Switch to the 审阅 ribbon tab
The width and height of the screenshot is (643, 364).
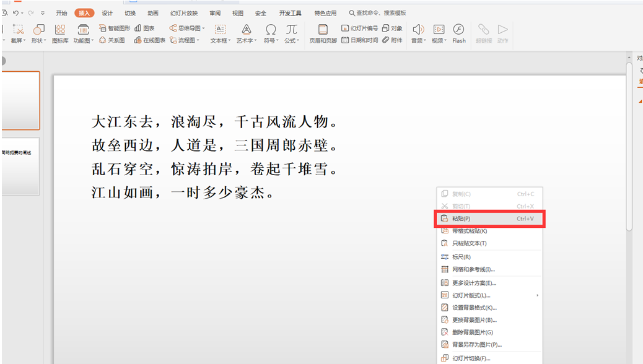click(x=215, y=13)
